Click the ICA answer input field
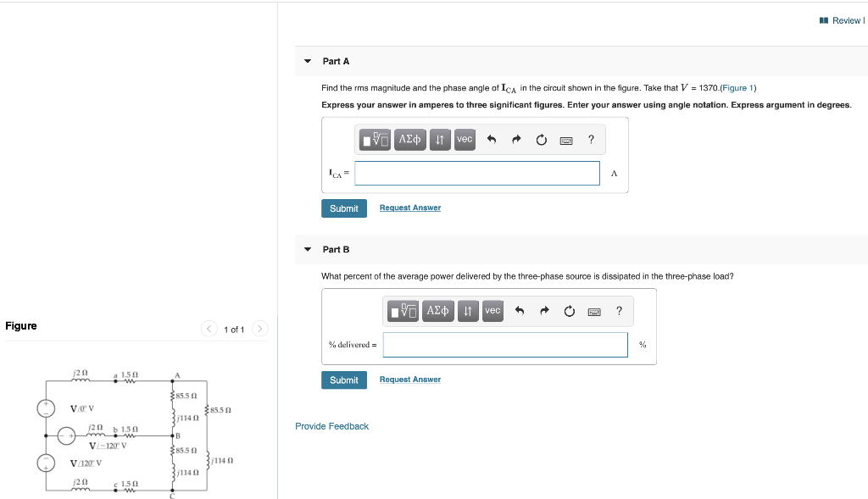 point(477,173)
